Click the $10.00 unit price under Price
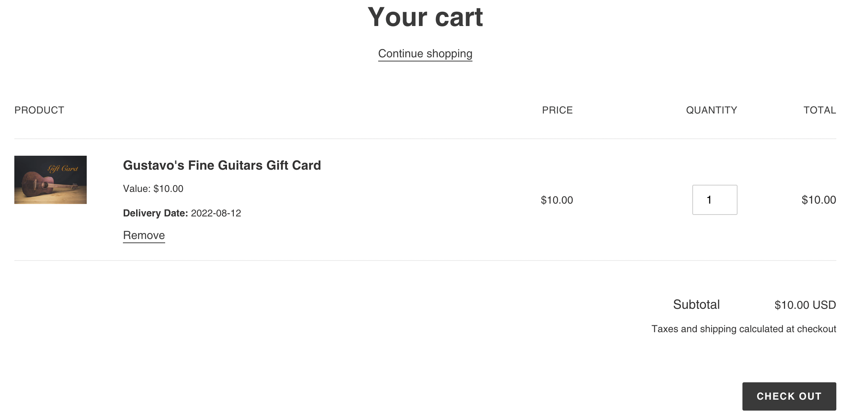The width and height of the screenshot is (868, 417). click(557, 200)
